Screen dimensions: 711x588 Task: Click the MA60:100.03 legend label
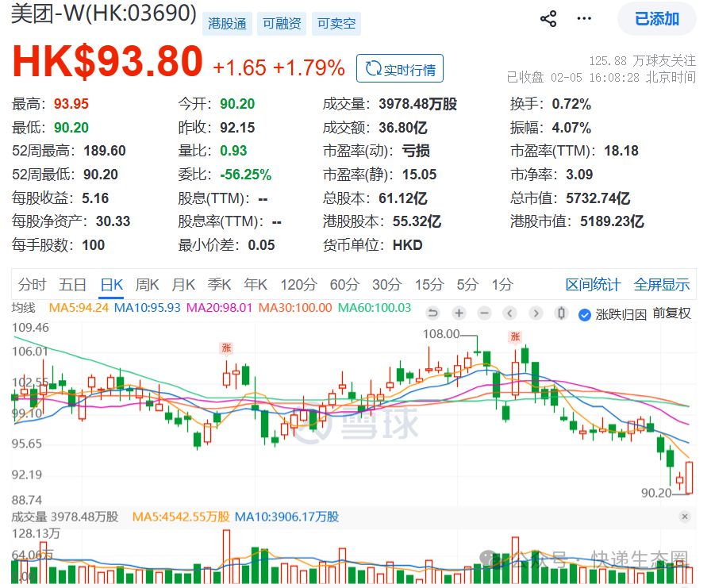click(375, 308)
